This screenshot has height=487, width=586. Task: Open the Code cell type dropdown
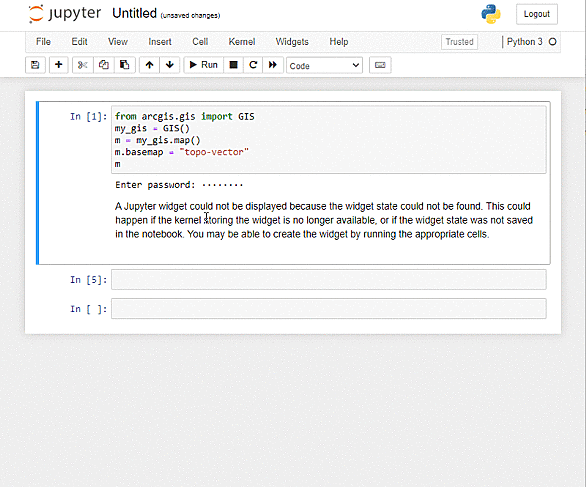[324, 65]
